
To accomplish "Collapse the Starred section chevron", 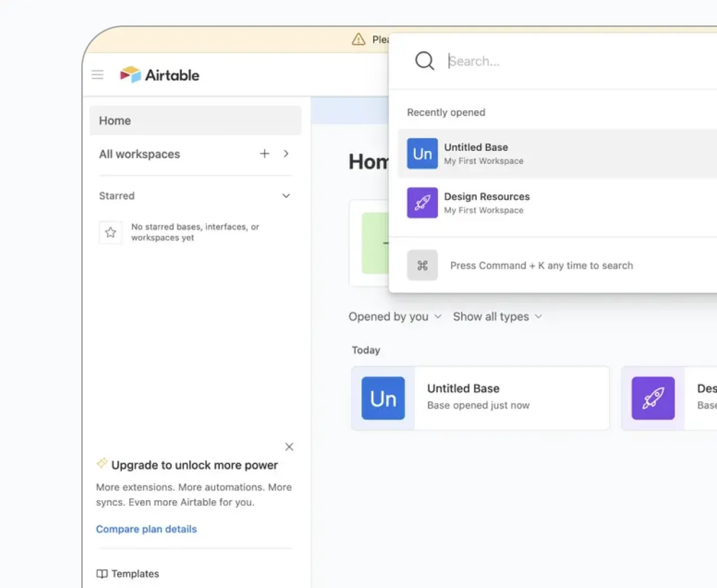I will [x=286, y=196].
